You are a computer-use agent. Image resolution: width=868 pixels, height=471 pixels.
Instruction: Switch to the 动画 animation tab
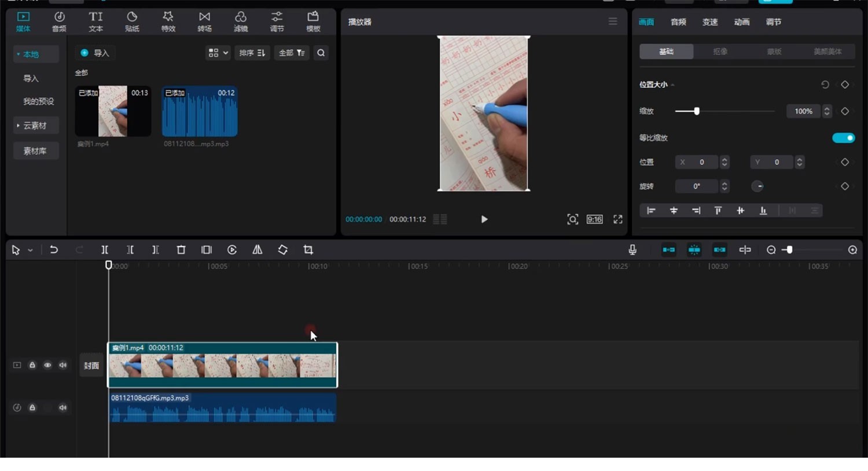click(x=742, y=22)
